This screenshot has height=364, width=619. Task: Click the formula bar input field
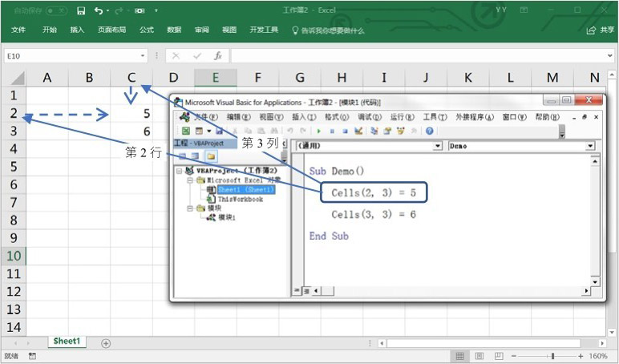417,56
